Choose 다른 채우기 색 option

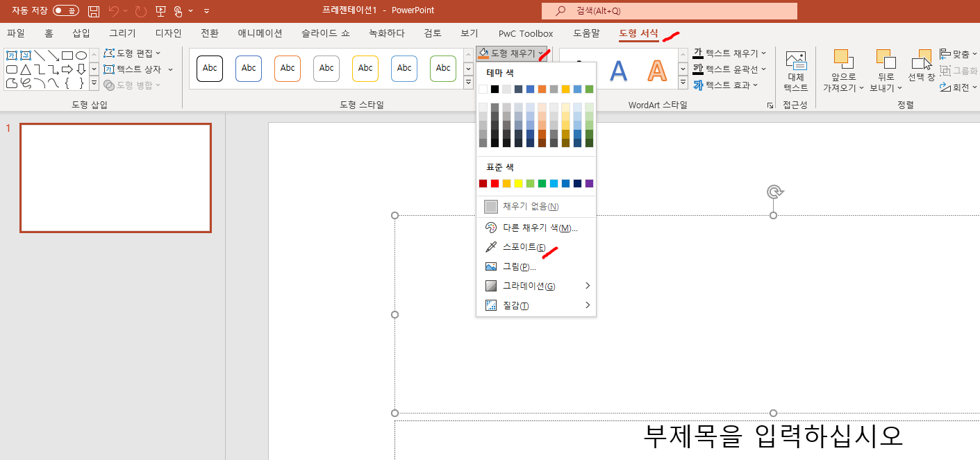(x=536, y=228)
